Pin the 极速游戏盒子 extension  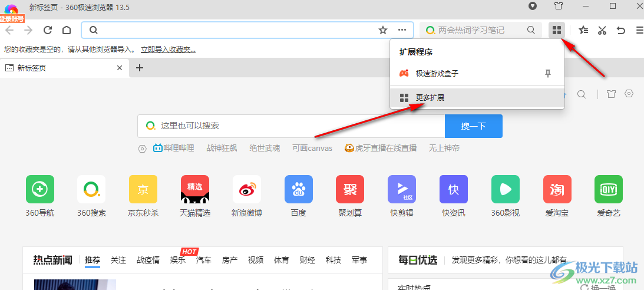pyautogui.click(x=547, y=74)
